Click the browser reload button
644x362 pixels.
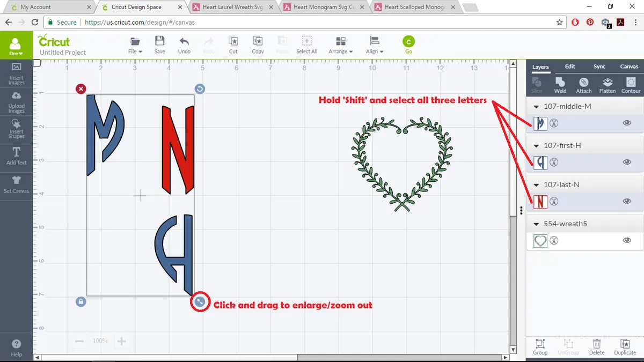pyautogui.click(x=35, y=23)
